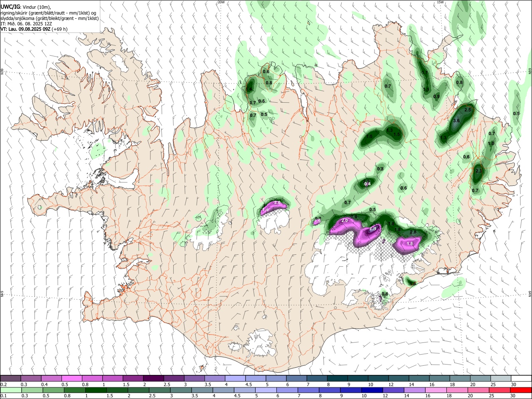Viewport: 532px width, 399px height.
Task: Click the '15W' longitude label
Action: [440, 2]
